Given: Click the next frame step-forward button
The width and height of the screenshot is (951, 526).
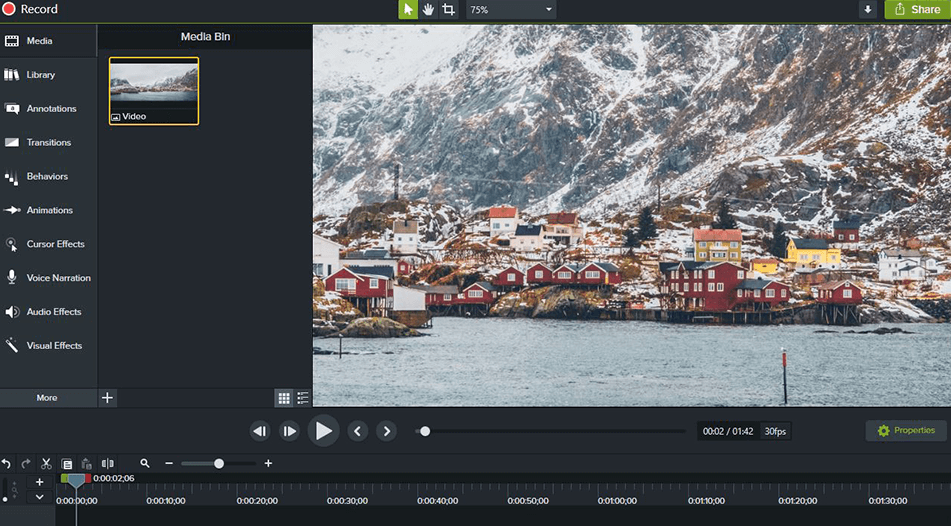Looking at the screenshot, I should tap(289, 431).
